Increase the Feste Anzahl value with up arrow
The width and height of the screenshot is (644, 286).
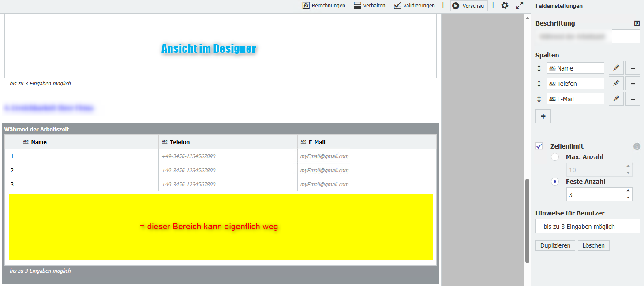click(628, 191)
